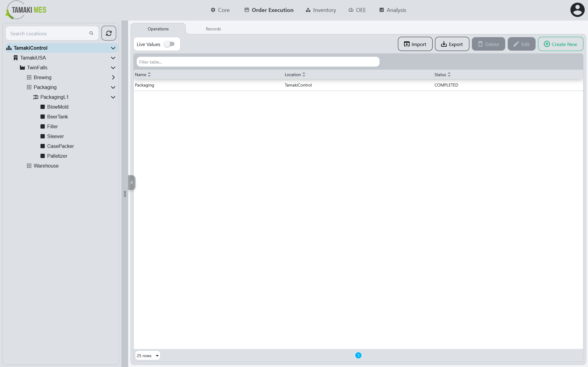Click the refresh locations icon button
The image size is (588, 367).
tap(109, 33)
